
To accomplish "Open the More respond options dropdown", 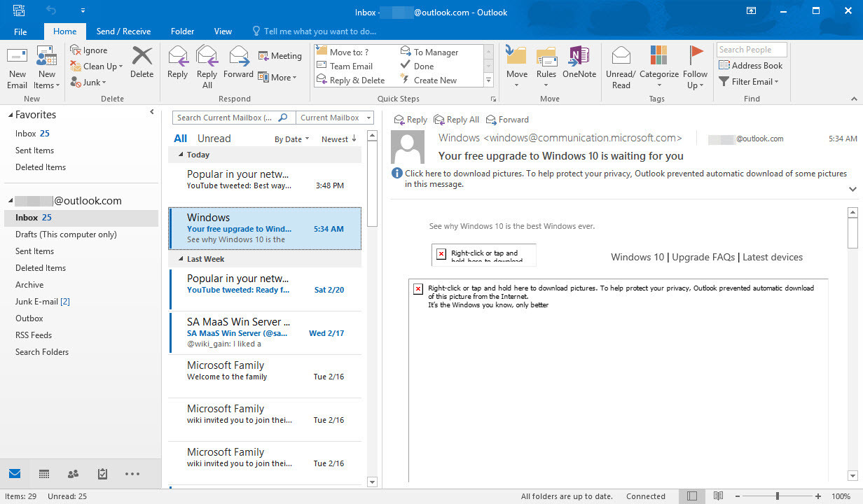I will tap(279, 78).
